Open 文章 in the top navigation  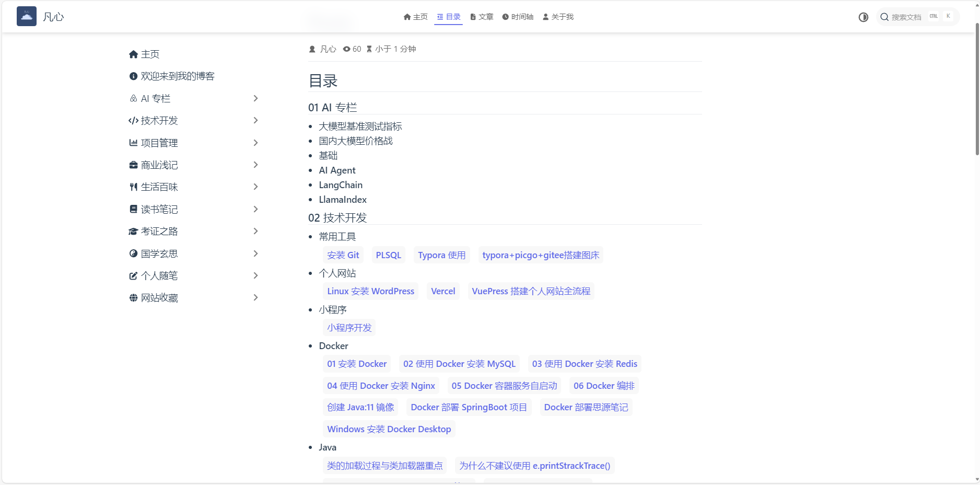pos(482,17)
